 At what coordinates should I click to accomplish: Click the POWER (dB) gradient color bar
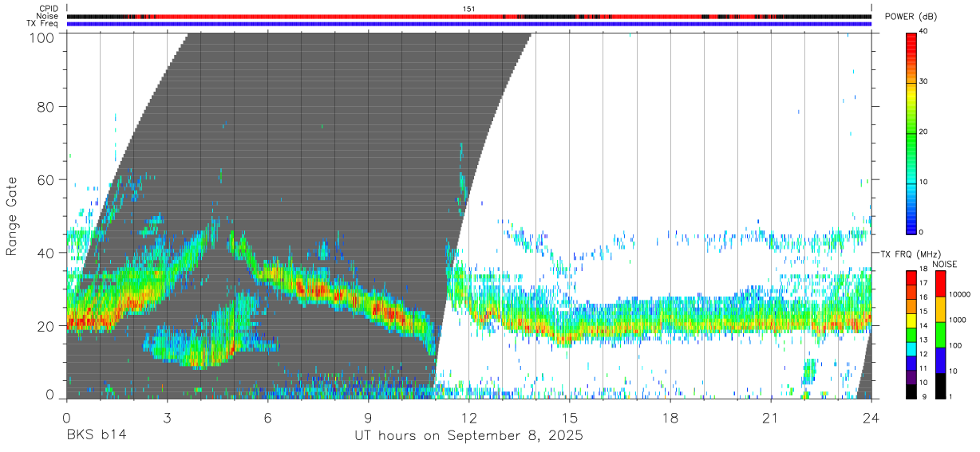pyautogui.click(x=911, y=132)
